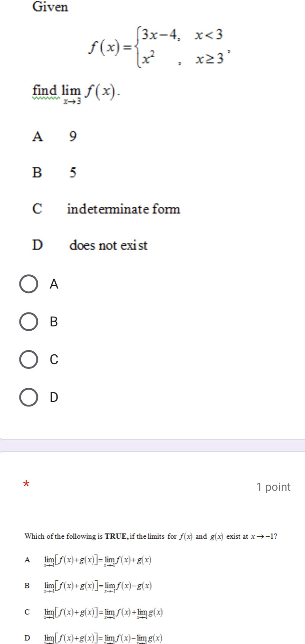Click the label text D beside its radio
305x644 pixels.
coord(54,397)
